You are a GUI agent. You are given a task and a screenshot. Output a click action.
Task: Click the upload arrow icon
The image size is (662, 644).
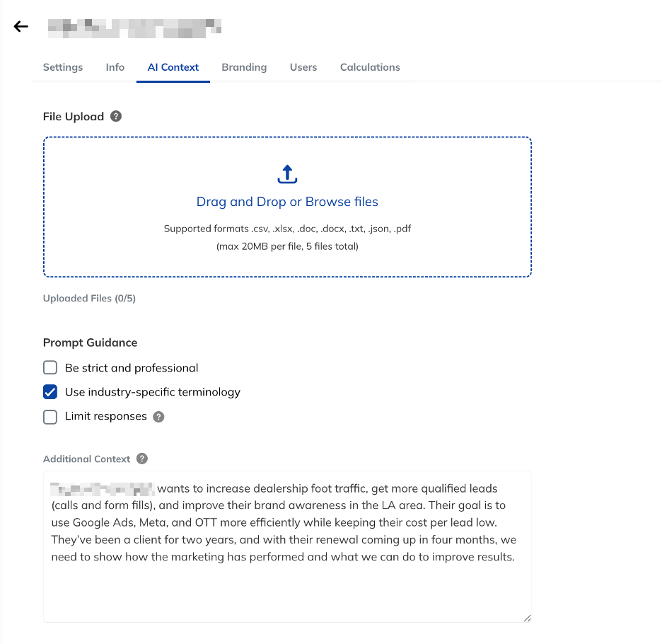pyautogui.click(x=287, y=174)
